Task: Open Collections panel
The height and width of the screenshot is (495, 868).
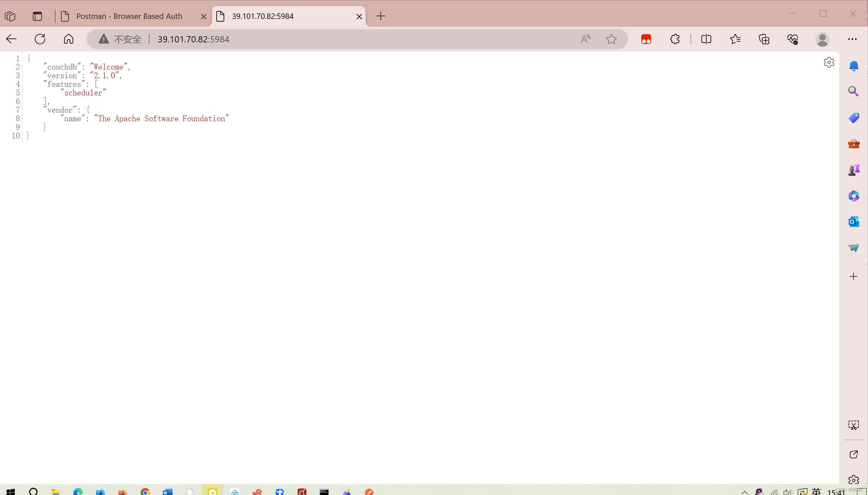Action: (x=764, y=39)
